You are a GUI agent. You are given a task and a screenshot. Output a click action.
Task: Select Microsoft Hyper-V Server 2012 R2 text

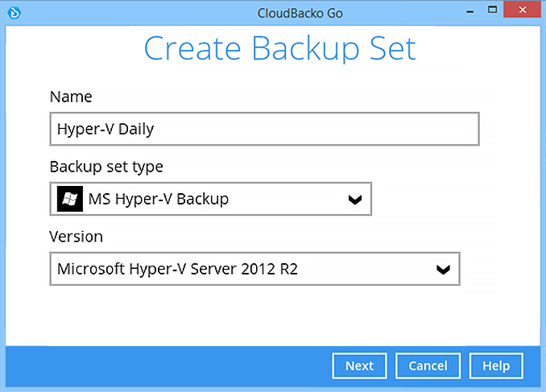[177, 269]
